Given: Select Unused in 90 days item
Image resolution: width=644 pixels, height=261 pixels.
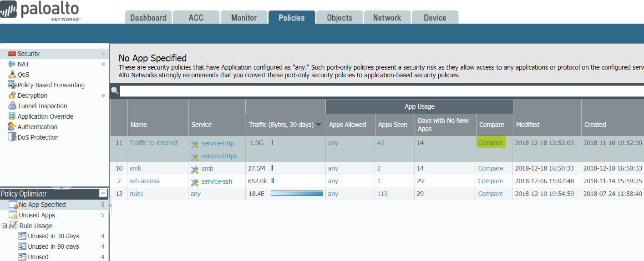Looking at the screenshot, I should 53,246.
